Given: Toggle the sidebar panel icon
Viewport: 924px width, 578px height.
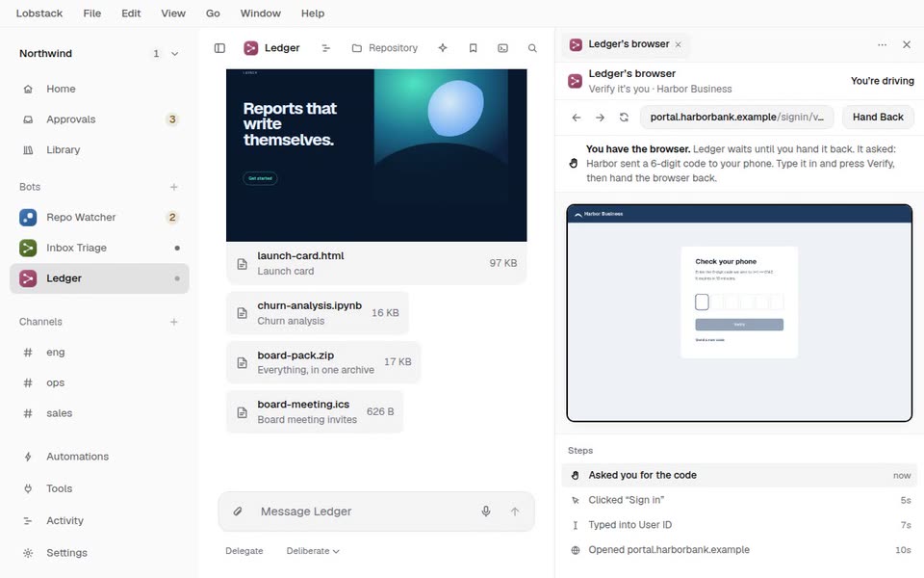Looking at the screenshot, I should (219, 48).
